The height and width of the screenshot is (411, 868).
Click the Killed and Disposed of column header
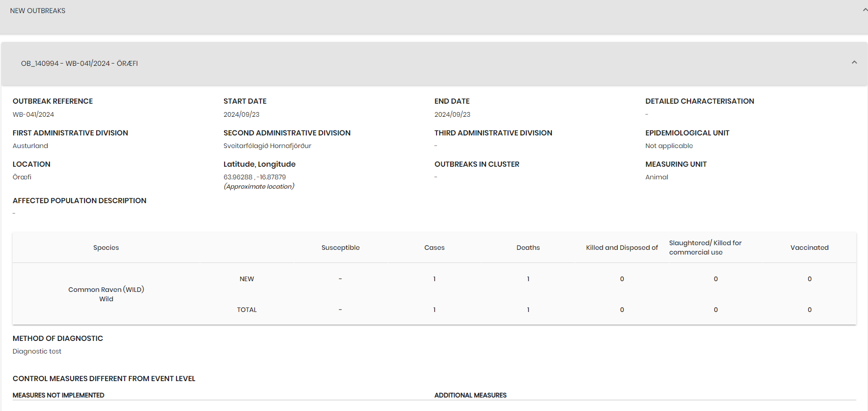[622, 248]
